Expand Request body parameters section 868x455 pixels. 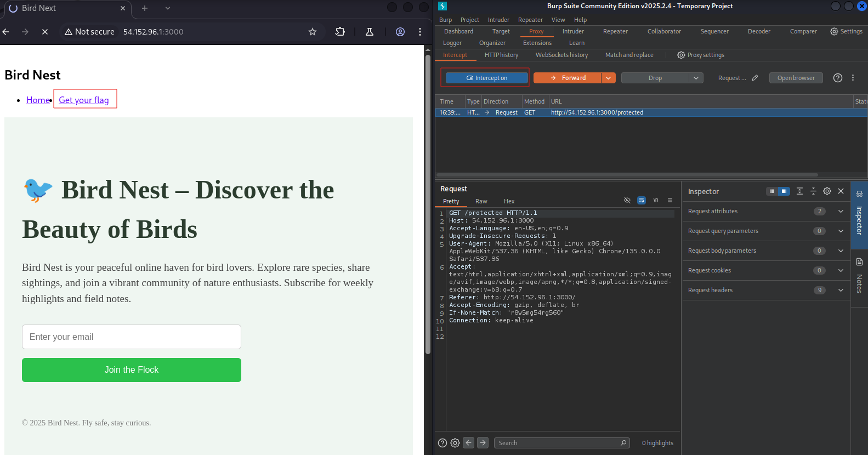click(766, 251)
